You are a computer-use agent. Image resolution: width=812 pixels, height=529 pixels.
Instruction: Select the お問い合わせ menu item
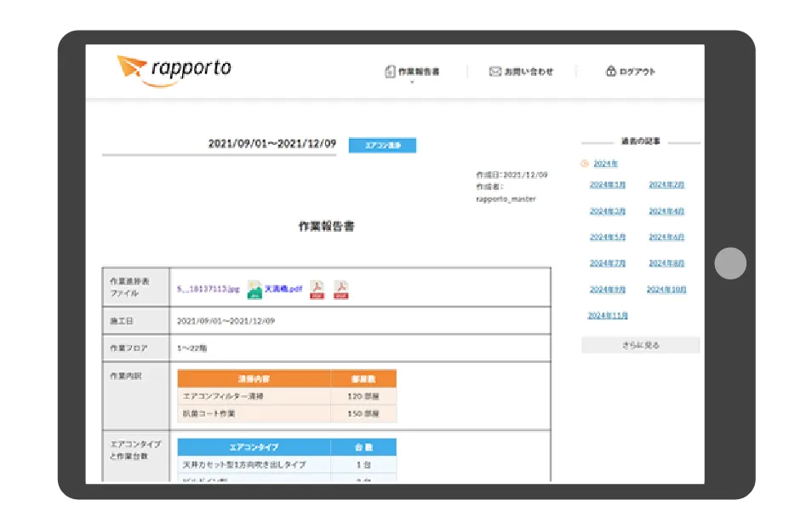527,72
